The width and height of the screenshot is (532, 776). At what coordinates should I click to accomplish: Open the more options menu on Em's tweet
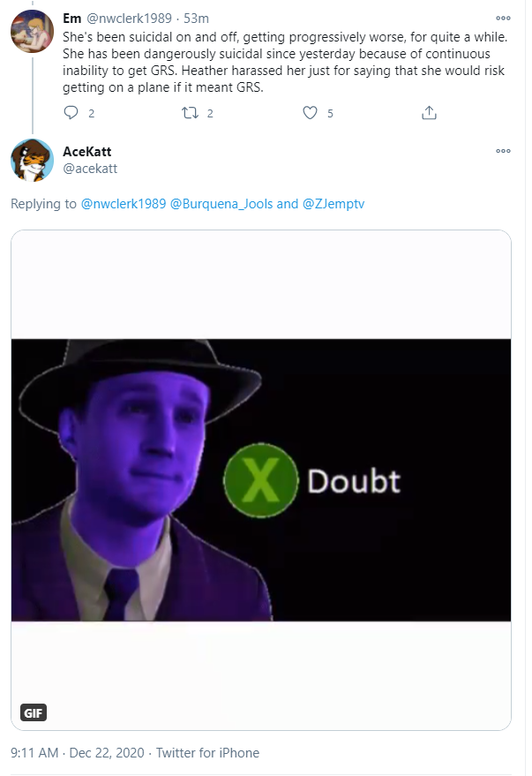(x=503, y=19)
